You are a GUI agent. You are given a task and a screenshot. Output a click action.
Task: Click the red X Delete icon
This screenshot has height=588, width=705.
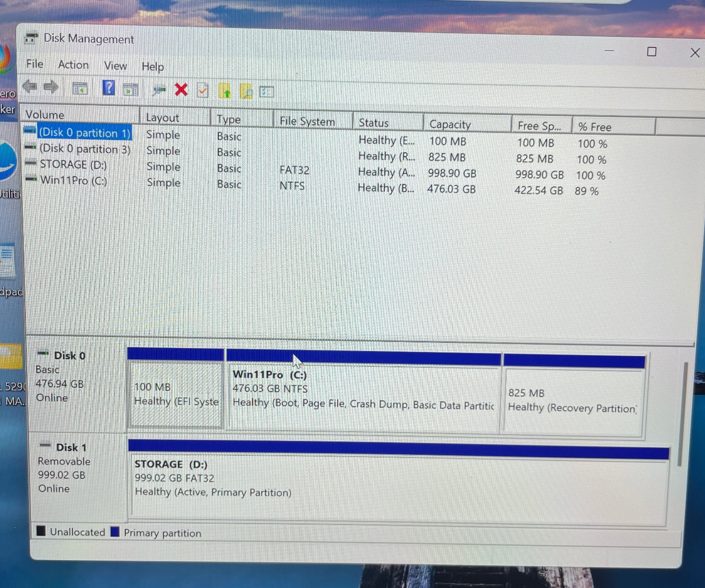click(x=181, y=90)
